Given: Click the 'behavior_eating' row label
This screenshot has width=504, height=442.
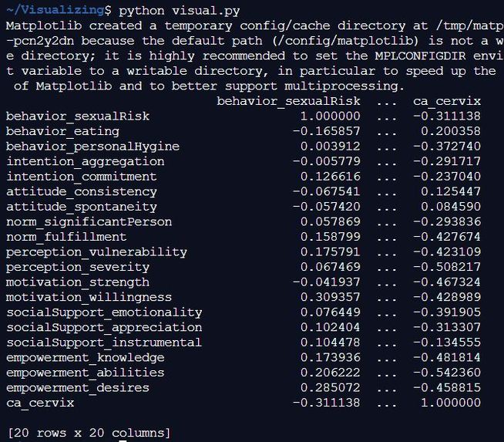Looking at the screenshot, I should tap(62, 132).
